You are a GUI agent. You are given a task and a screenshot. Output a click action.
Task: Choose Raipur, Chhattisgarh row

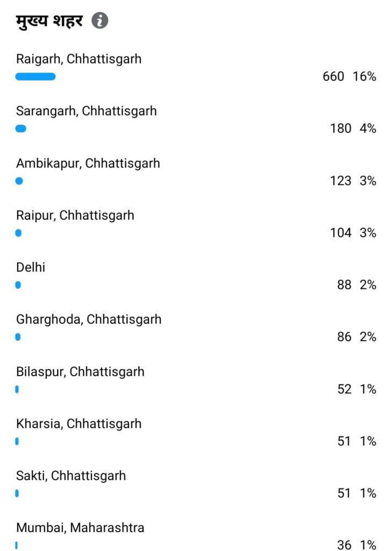[75, 215]
